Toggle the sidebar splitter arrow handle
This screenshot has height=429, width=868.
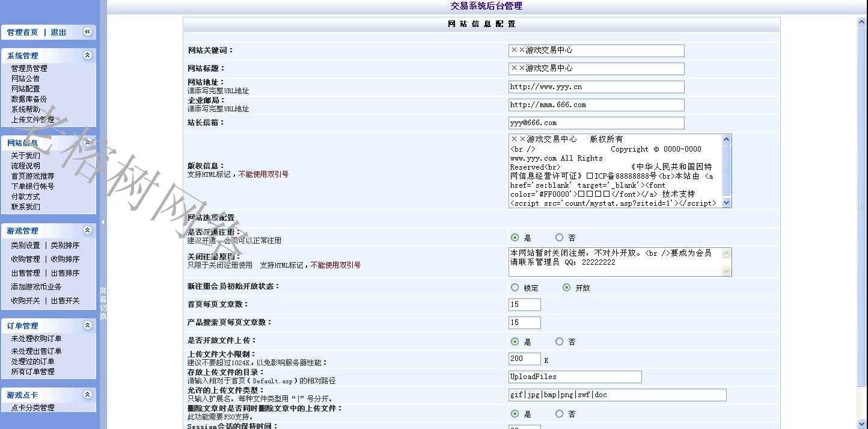click(x=103, y=222)
